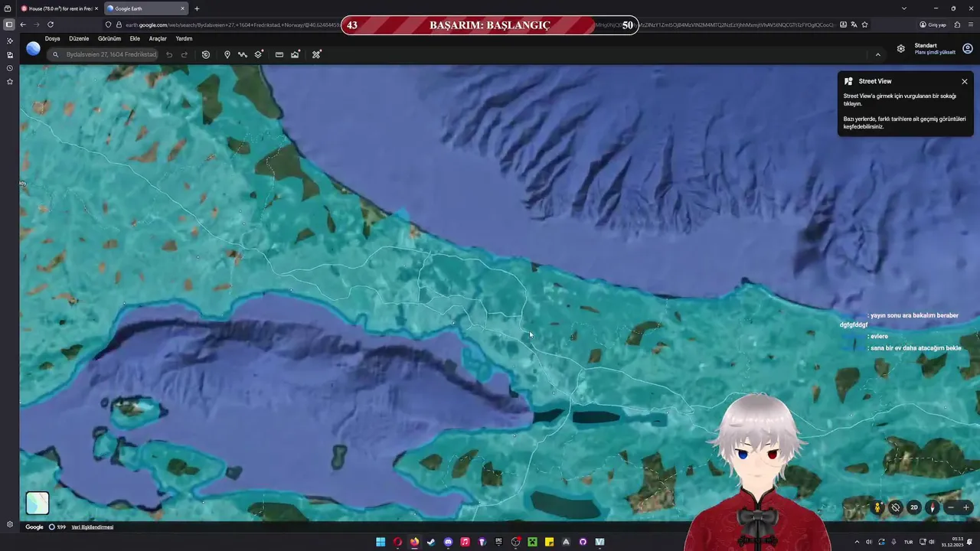Open the Dosya menu

pyautogui.click(x=52, y=38)
